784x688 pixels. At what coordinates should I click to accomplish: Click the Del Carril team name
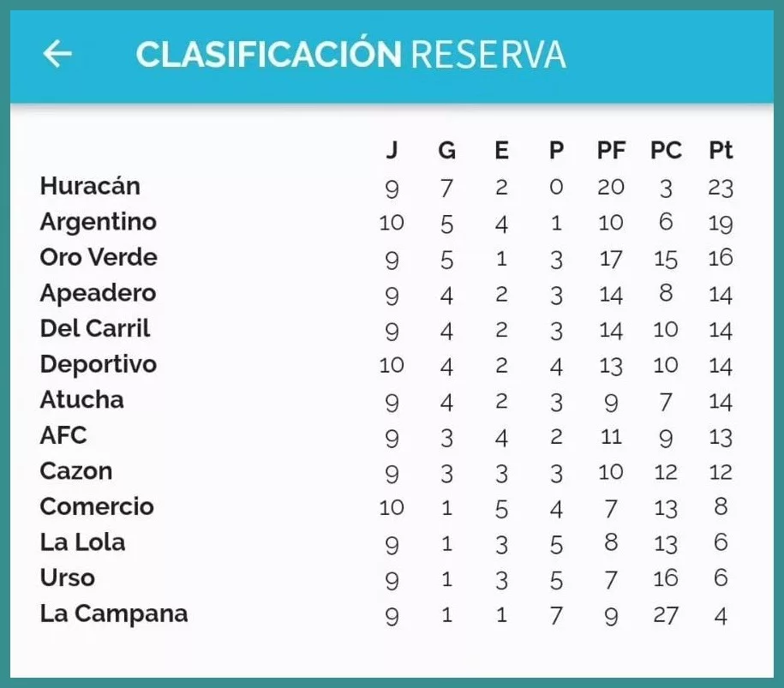click(94, 328)
